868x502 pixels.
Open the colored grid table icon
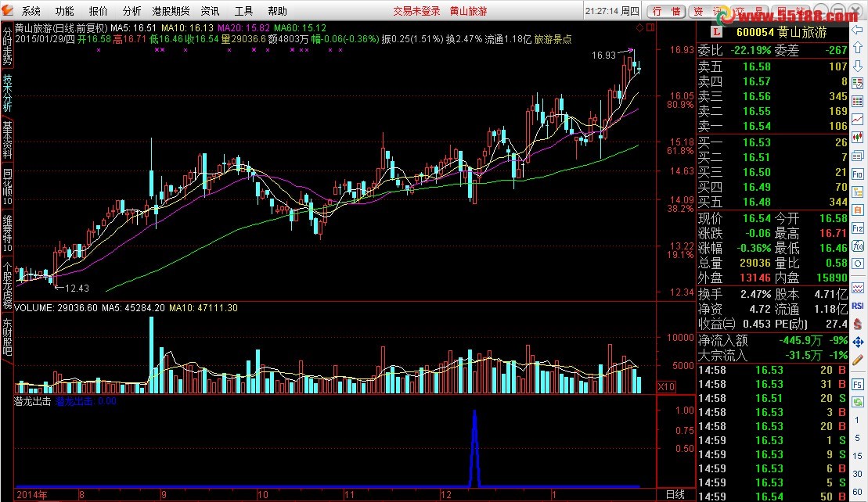click(x=858, y=101)
